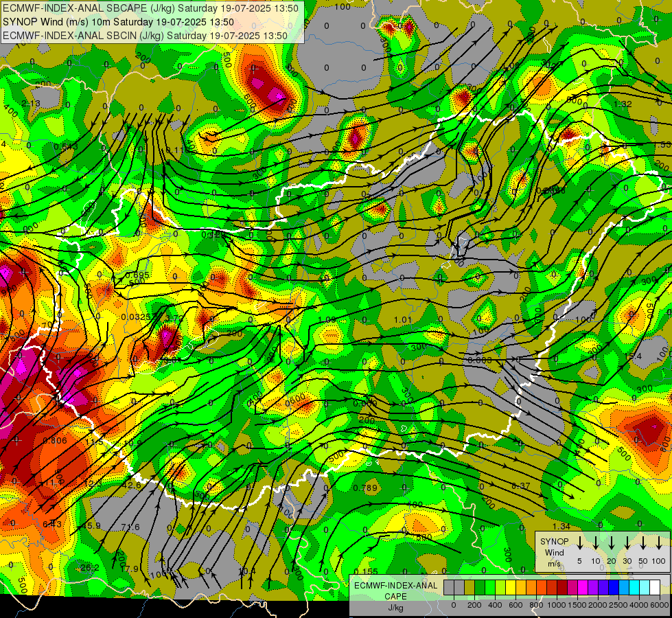
Task: Click the map value 0.155
Action: (x=366, y=571)
